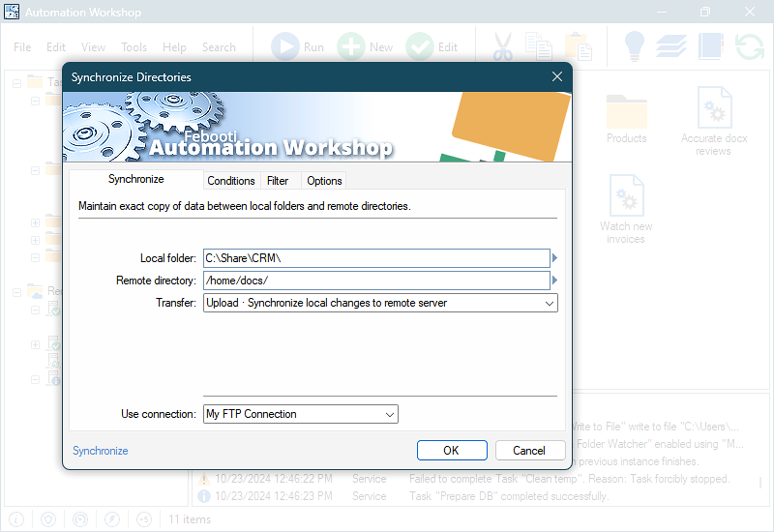Select the Prepare DB completed log entry text
Viewport: 774px width, 532px height.
pyautogui.click(x=509, y=496)
